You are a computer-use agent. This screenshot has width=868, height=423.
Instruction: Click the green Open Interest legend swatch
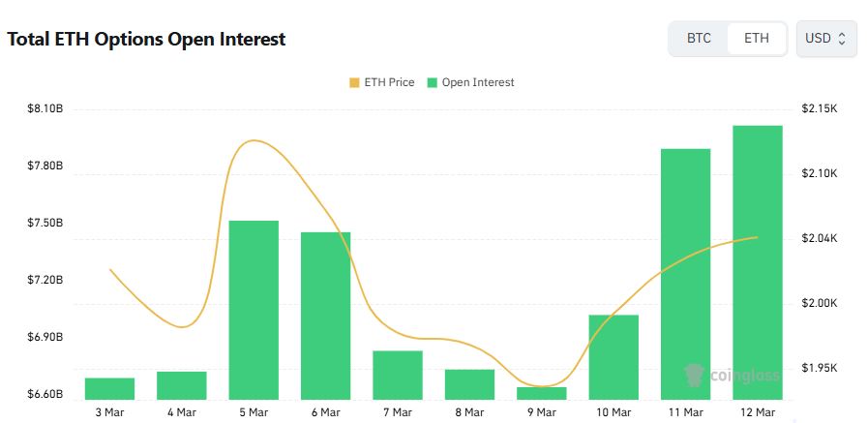[432, 83]
